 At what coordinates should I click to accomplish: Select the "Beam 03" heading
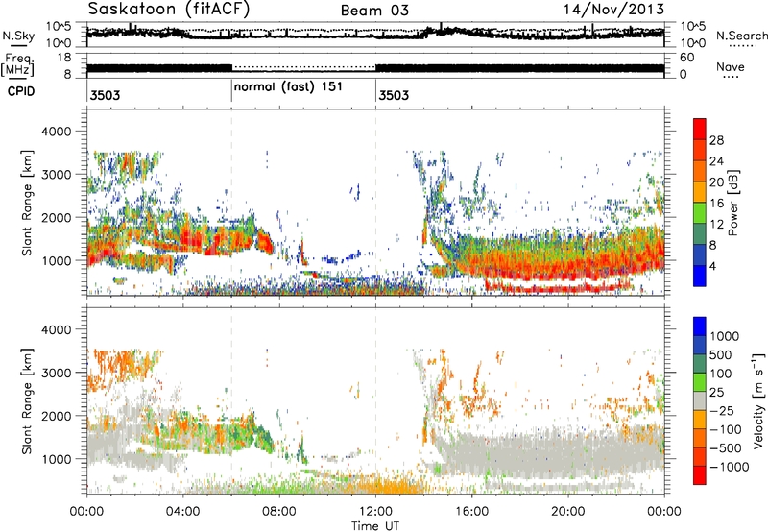(x=374, y=11)
